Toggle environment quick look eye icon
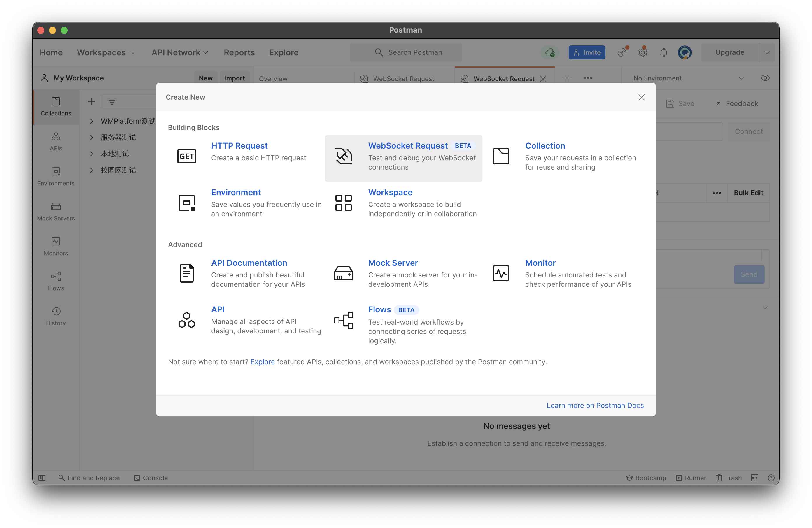812x528 pixels. [x=765, y=78]
